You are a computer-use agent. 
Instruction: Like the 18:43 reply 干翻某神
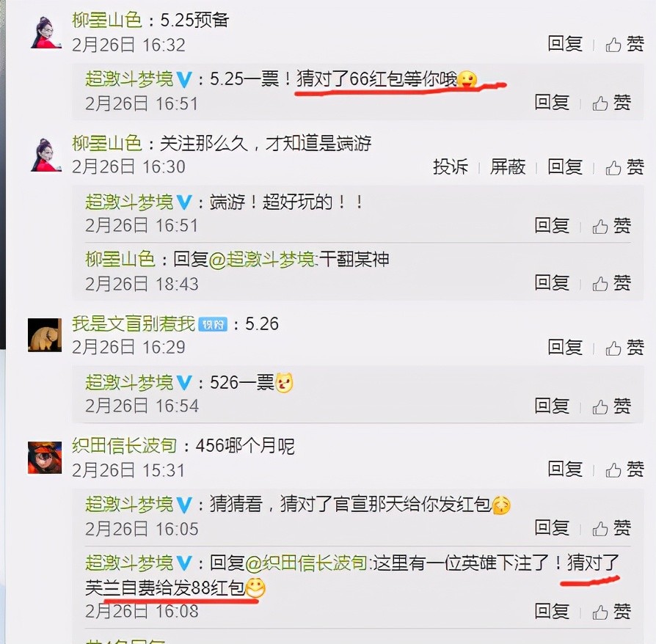612,283
